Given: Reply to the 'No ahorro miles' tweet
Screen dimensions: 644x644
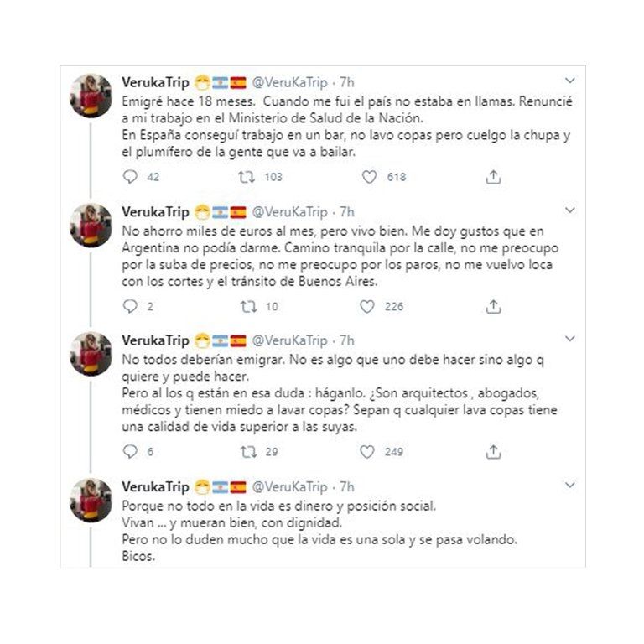Looking at the screenshot, I should tap(130, 307).
